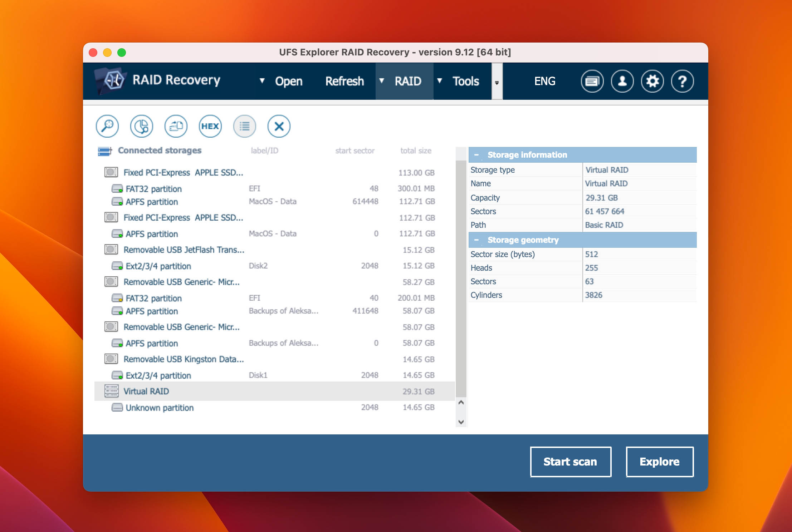Click the Explore button
Image resolution: width=792 pixels, height=532 pixels.
tap(660, 462)
